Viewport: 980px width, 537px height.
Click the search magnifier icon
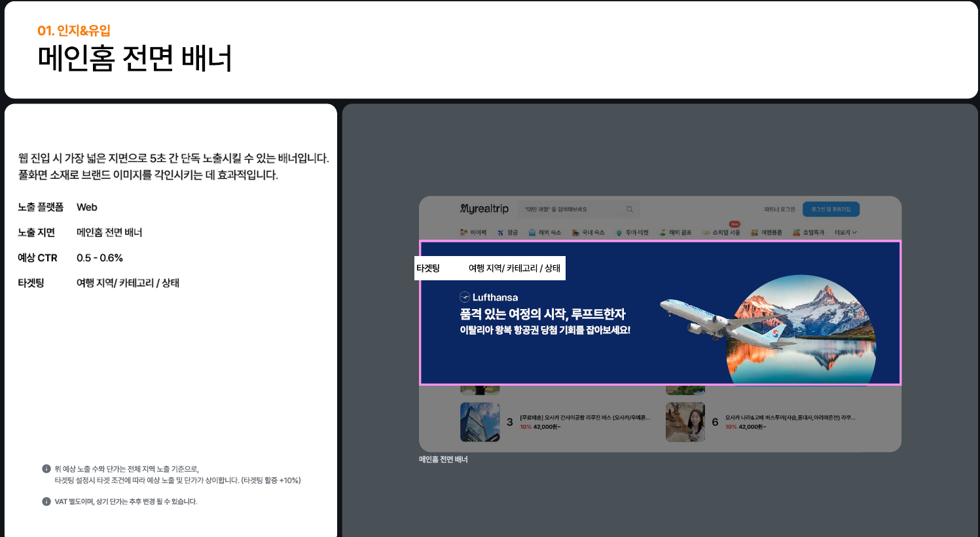(629, 210)
